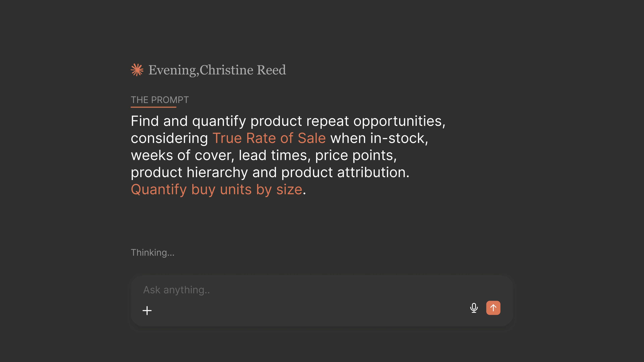Click product hierarchy and product attribution line
The height and width of the screenshot is (362, 644).
(270, 172)
